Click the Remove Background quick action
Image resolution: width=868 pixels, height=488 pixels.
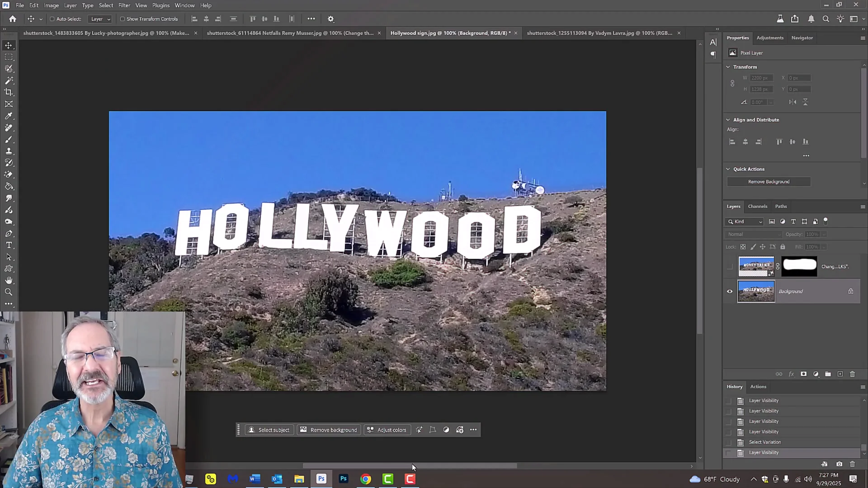[768, 181]
